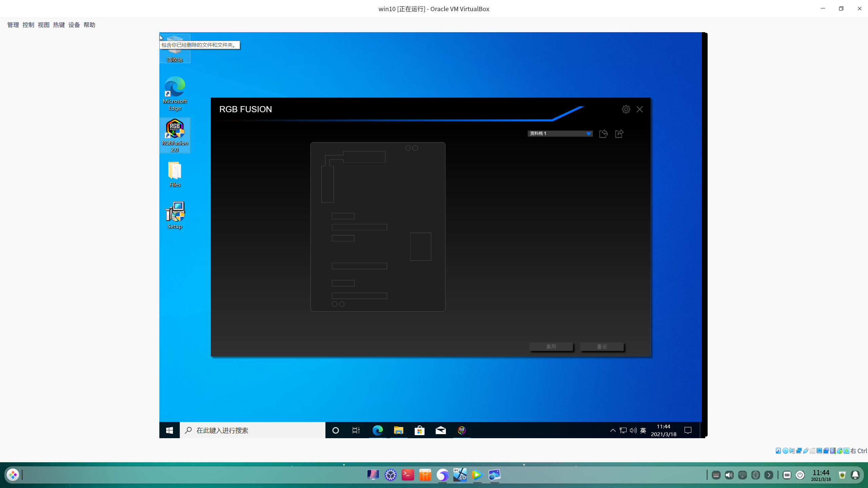Open File Explorer from taskbar
The image size is (868, 488).
click(398, 430)
